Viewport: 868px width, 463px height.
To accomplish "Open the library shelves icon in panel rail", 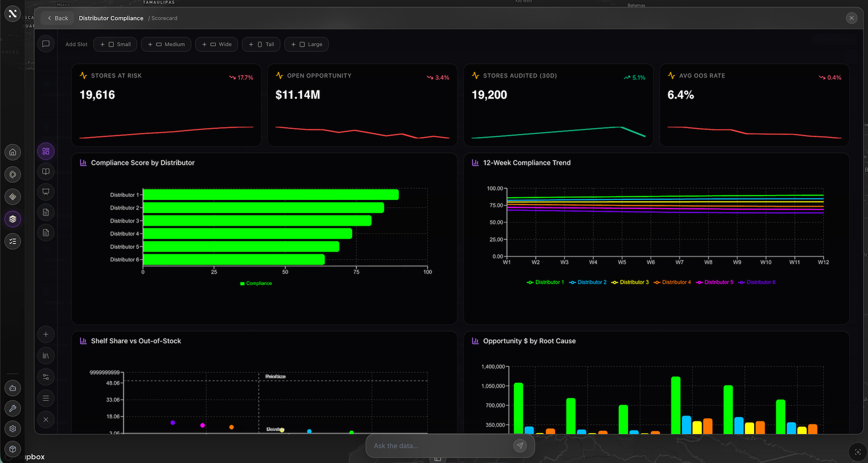I will [46, 356].
